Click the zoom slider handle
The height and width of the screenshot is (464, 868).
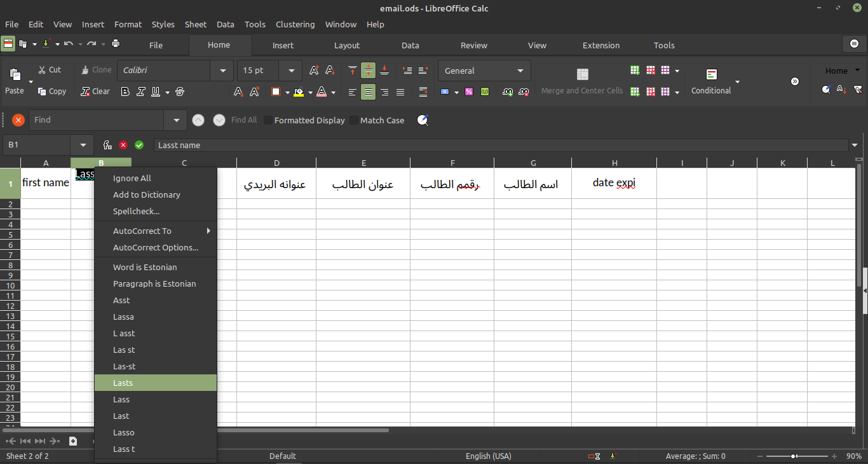794,456
